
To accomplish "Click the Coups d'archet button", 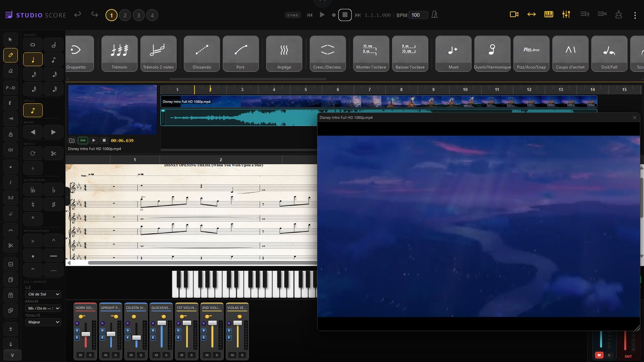I will [570, 54].
